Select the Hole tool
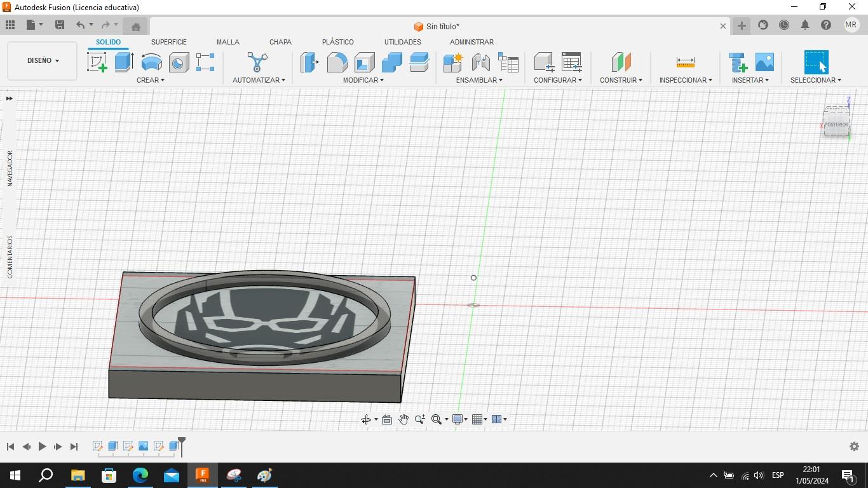Viewport: 868px width, 488px height. [179, 62]
